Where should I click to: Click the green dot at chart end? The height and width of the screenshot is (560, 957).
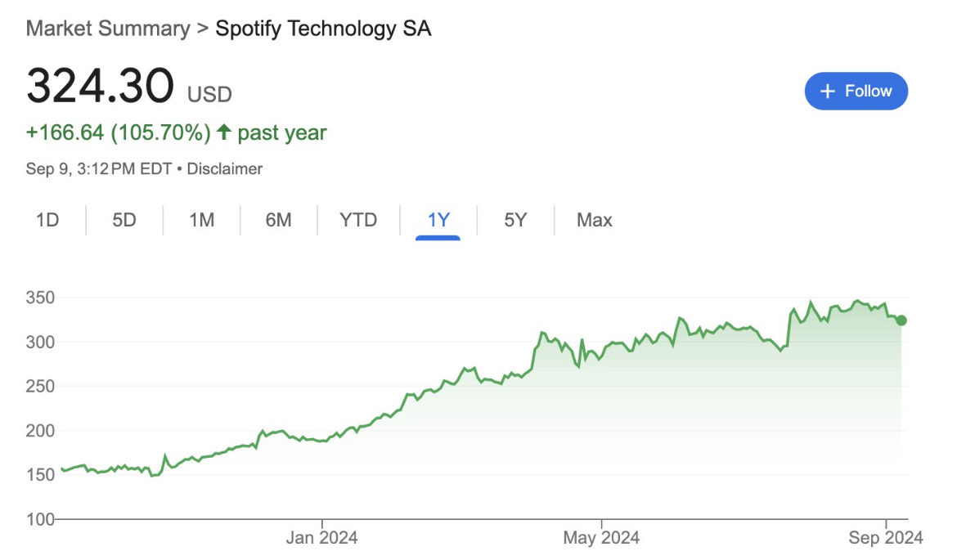[901, 320]
